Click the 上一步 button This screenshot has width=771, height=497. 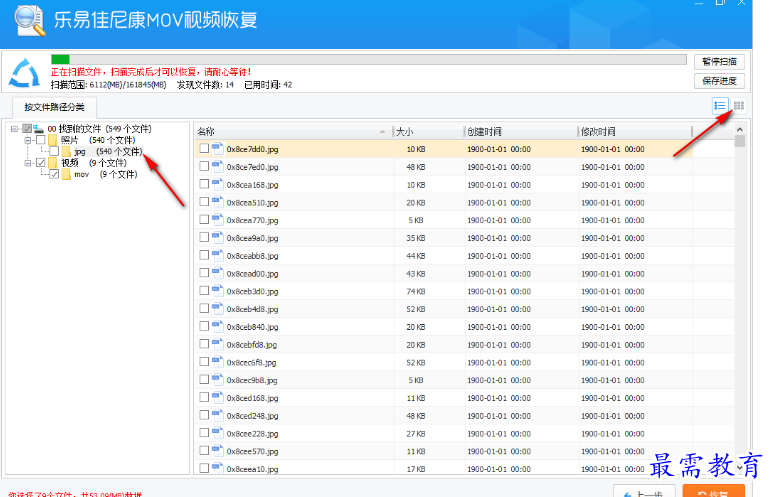pos(644,492)
